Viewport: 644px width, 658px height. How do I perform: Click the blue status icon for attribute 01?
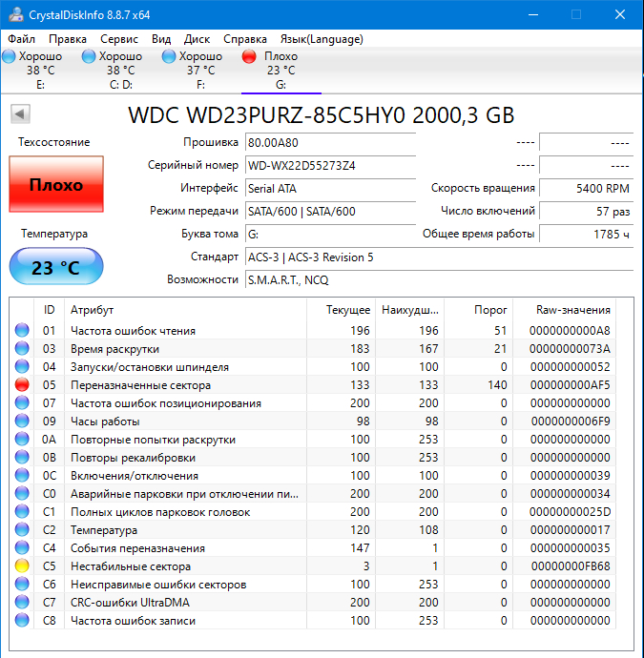pos(22,331)
